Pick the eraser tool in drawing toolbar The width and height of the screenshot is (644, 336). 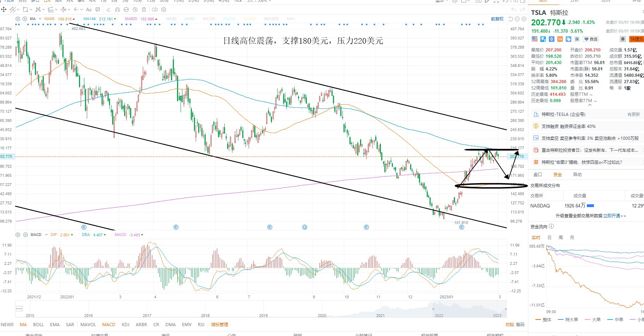coord(108,10)
